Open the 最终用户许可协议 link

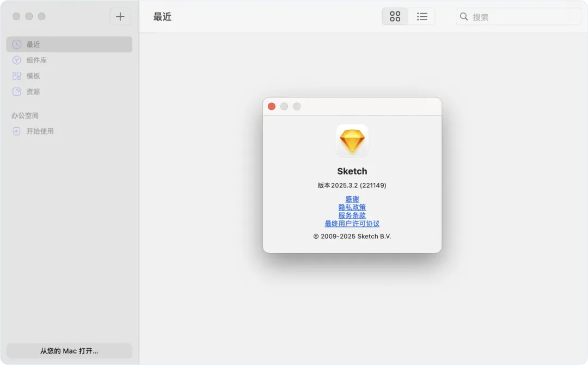point(352,224)
